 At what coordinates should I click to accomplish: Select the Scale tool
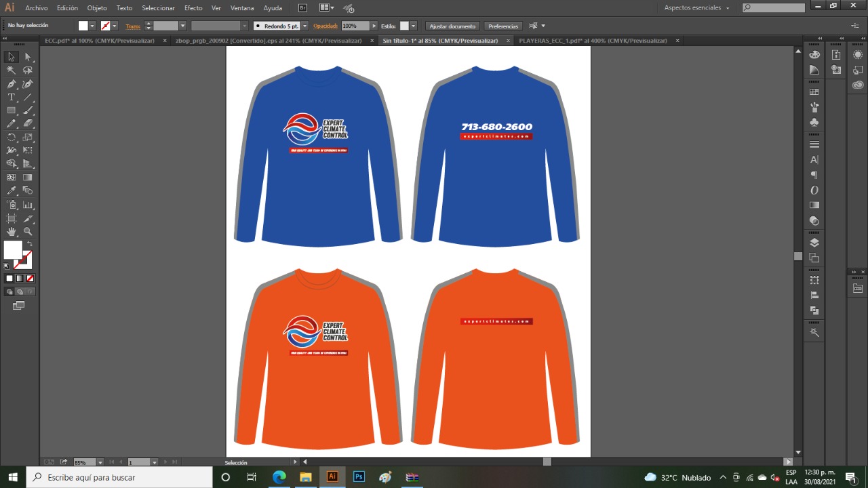coord(28,138)
